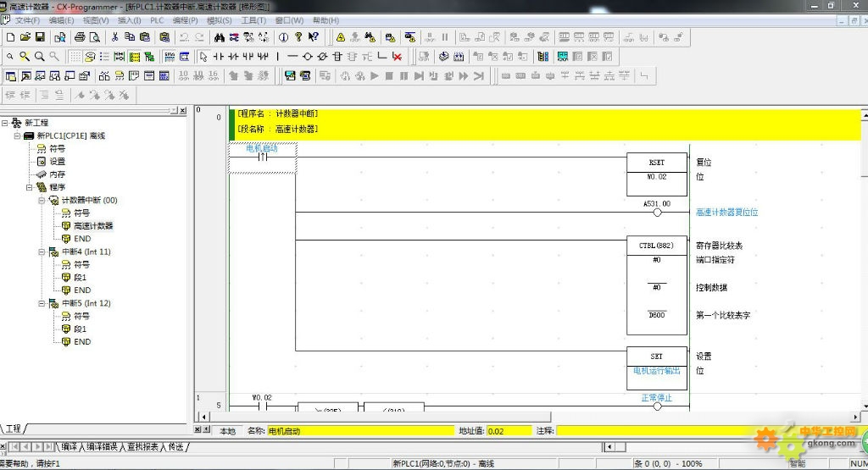This screenshot has width=868, height=470.
Task: Select 设置 under 新PLC1
Action: tap(58, 162)
